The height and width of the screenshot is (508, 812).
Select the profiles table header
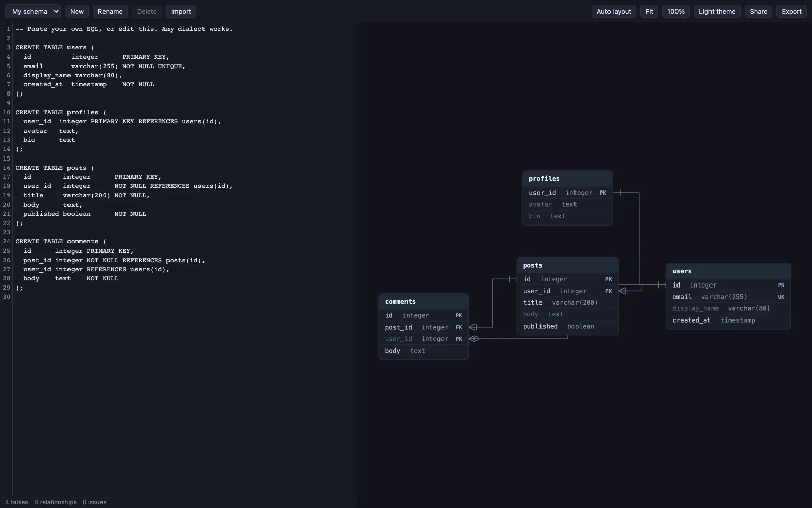[x=567, y=179]
